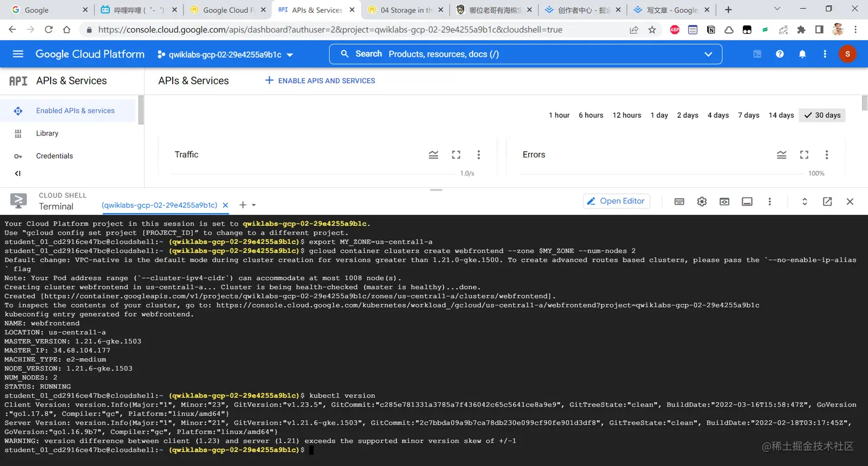Select the 30 days time range
This screenshot has height=466, width=868.
[822, 115]
